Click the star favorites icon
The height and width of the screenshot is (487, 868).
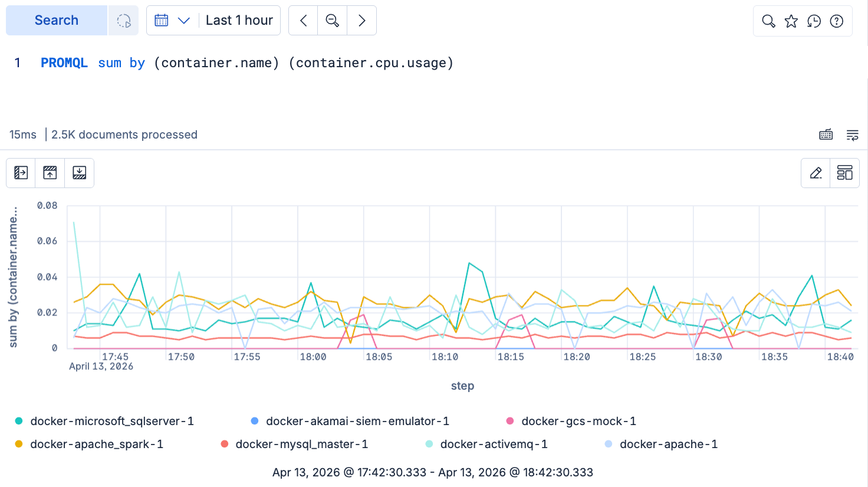pyautogui.click(x=791, y=21)
